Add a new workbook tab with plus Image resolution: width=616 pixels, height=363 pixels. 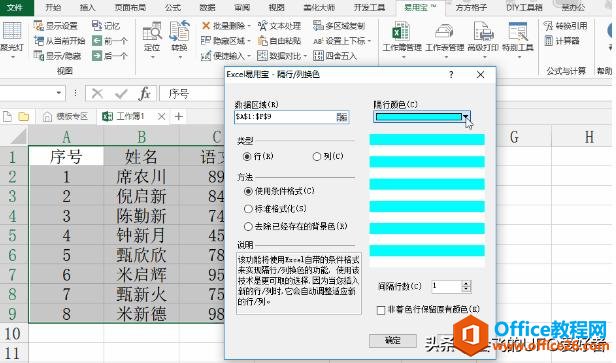point(179,117)
